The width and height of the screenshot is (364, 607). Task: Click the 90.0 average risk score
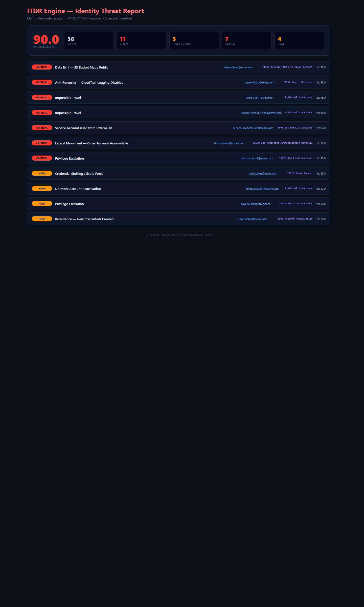(x=46, y=40)
